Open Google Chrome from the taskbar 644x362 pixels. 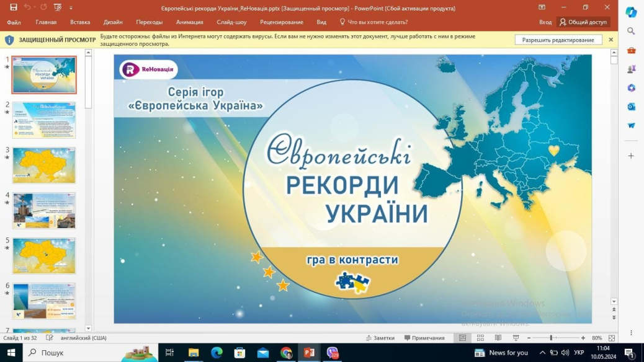click(x=286, y=353)
